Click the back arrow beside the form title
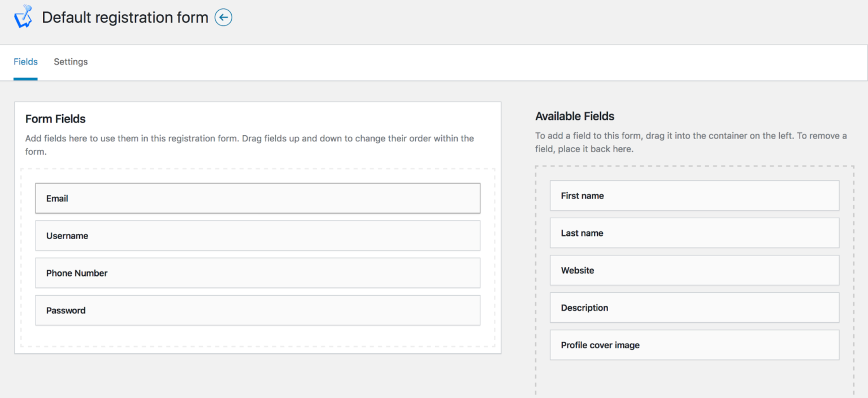 (224, 18)
